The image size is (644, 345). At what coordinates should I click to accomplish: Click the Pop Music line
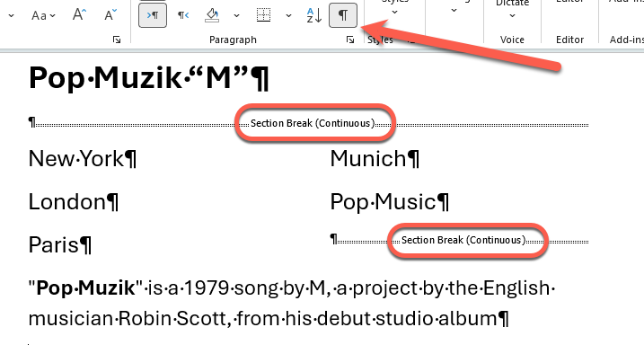tap(389, 201)
